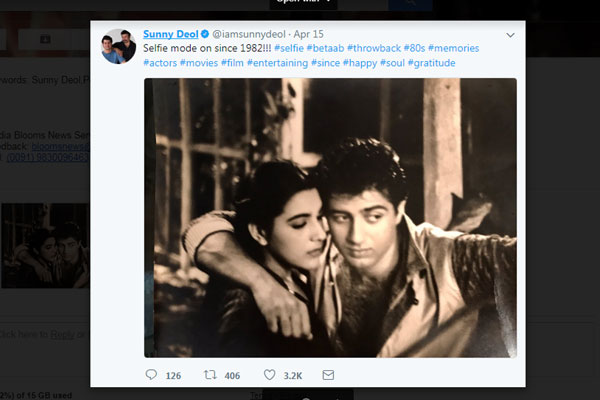Click the Reply link in background email

[62, 334]
